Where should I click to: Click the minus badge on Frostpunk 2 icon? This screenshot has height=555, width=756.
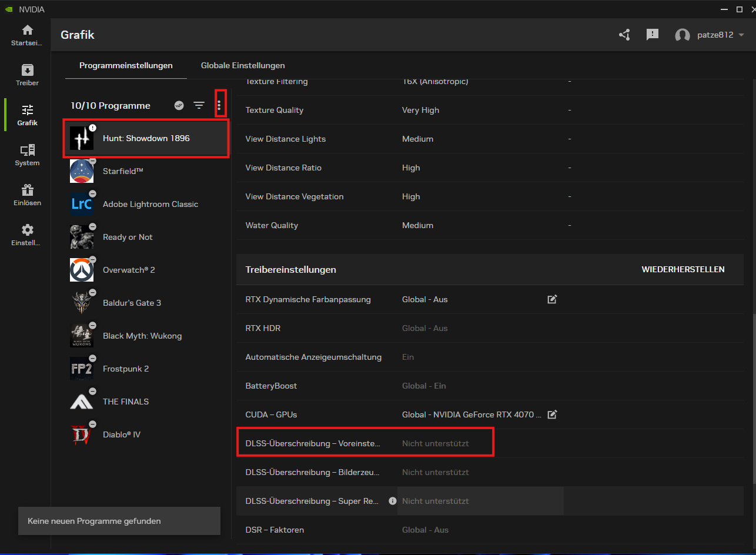click(92, 358)
